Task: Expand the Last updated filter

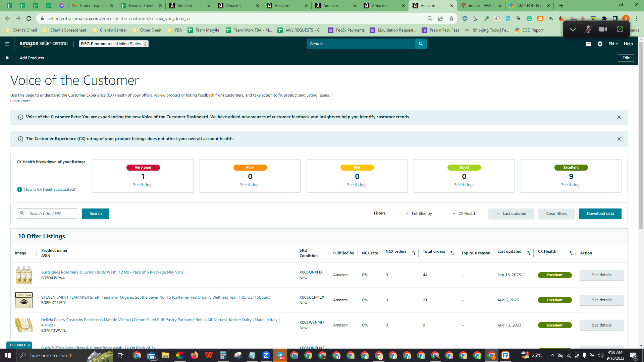Action: [511, 214]
